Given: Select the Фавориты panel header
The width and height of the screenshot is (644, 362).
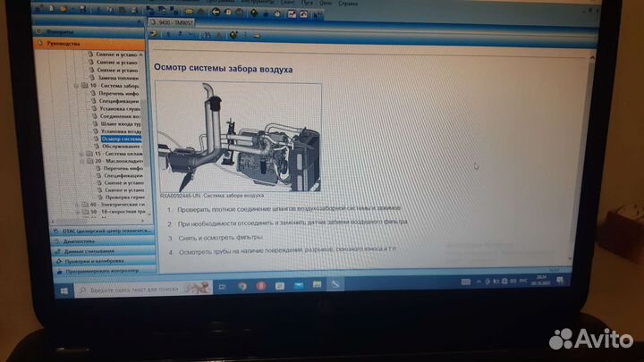Looking at the screenshot, I should pyautogui.click(x=89, y=32).
